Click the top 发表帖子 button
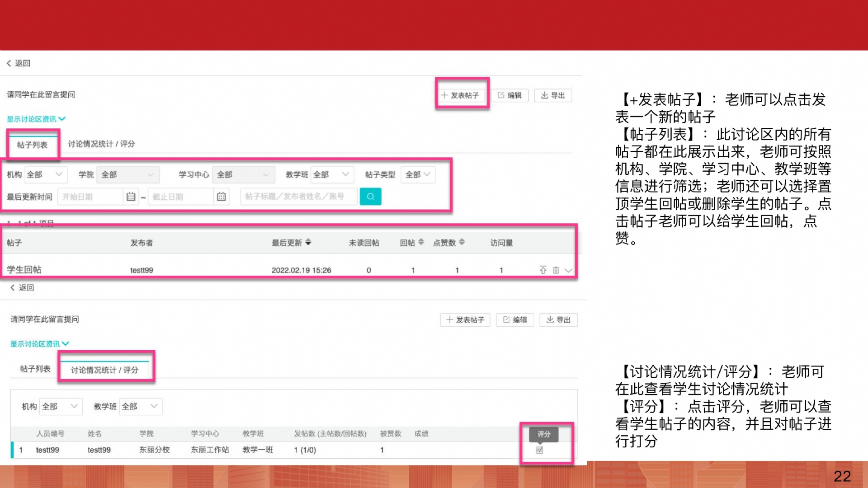This screenshot has width=868, height=488. [461, 95]
